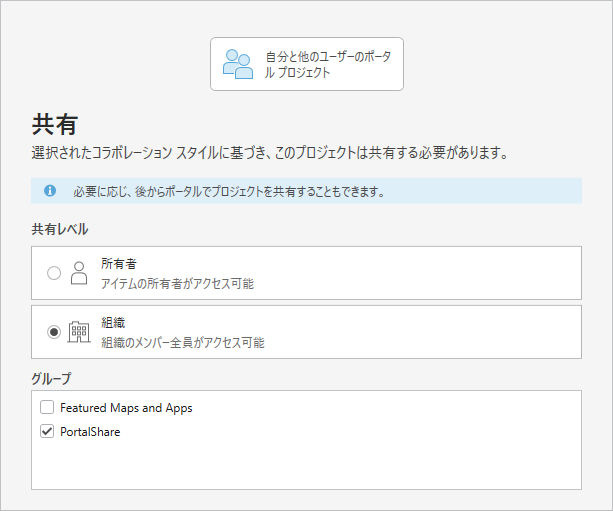Click the single person owner icon

coord(79,273)
